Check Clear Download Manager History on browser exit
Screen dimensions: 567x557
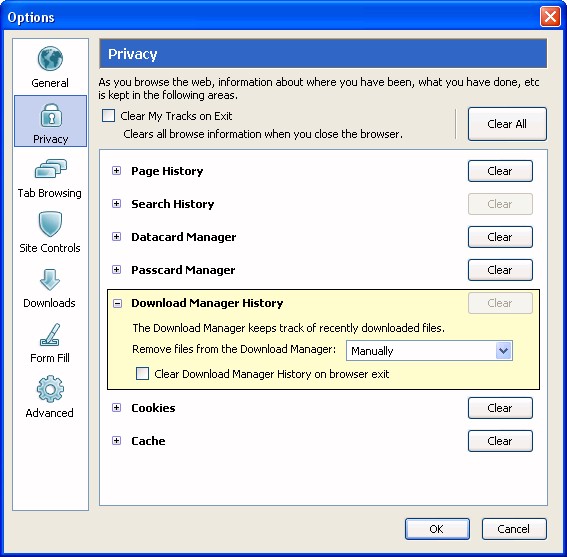pyautogui.click(x=142, y=374)
